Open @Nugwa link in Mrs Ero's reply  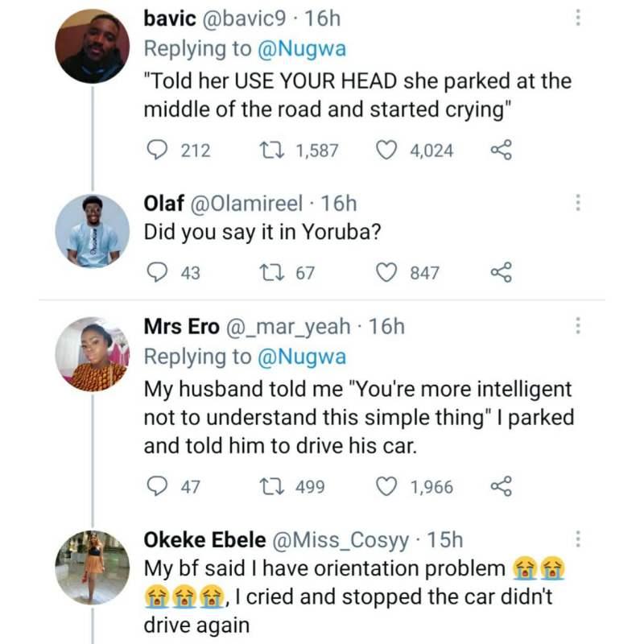click(301, 355)
